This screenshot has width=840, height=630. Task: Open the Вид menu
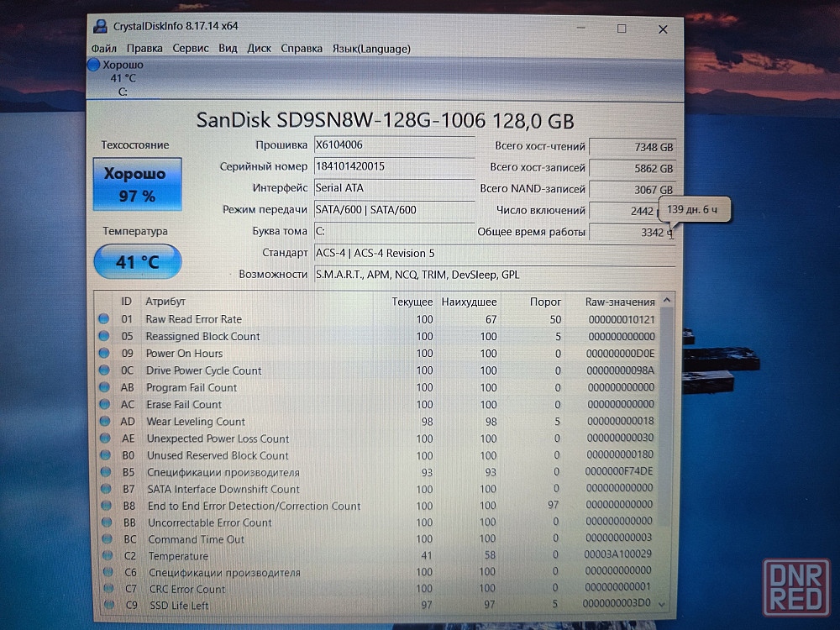pyautogui.click(x=228, y=49)
